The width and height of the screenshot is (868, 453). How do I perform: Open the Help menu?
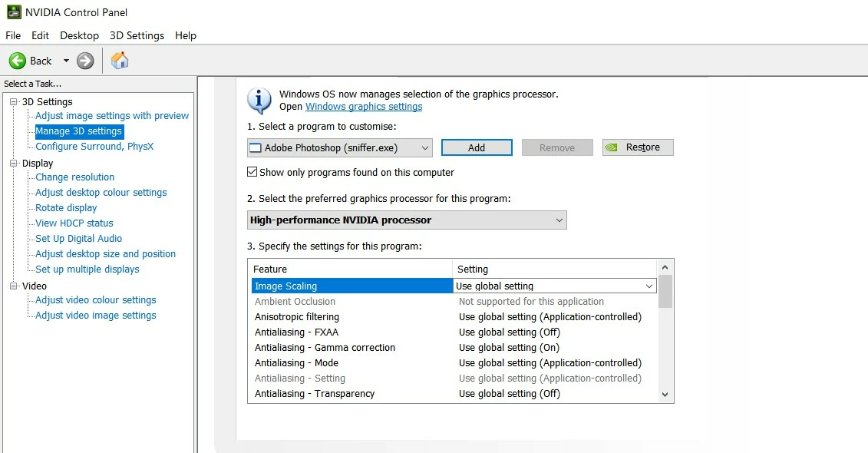pos(186,35)
